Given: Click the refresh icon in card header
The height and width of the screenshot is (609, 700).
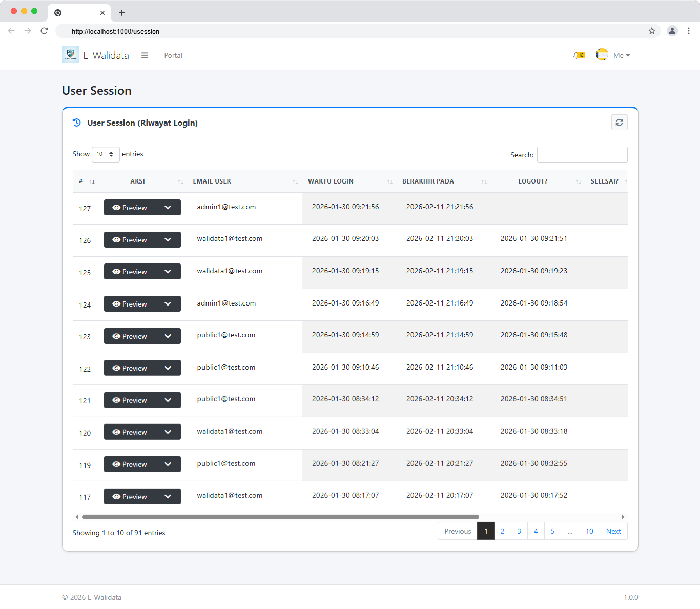Looking at the screenshot, I should [619, 123].
